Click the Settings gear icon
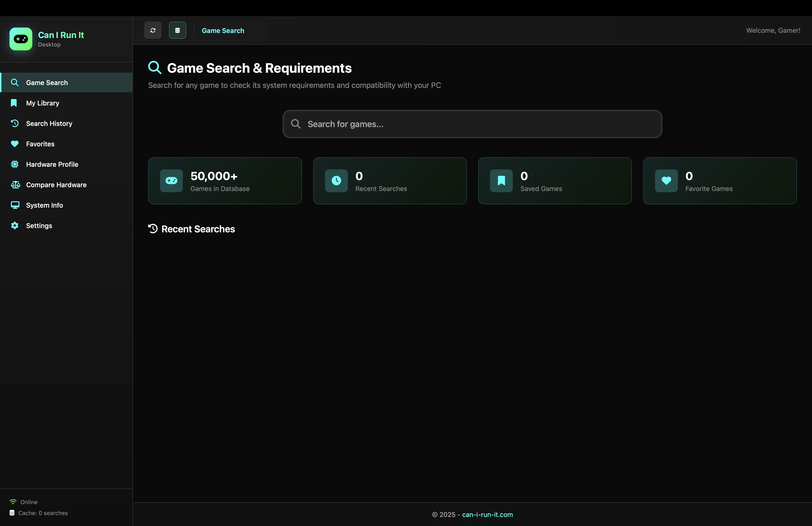 pos(15,226)
